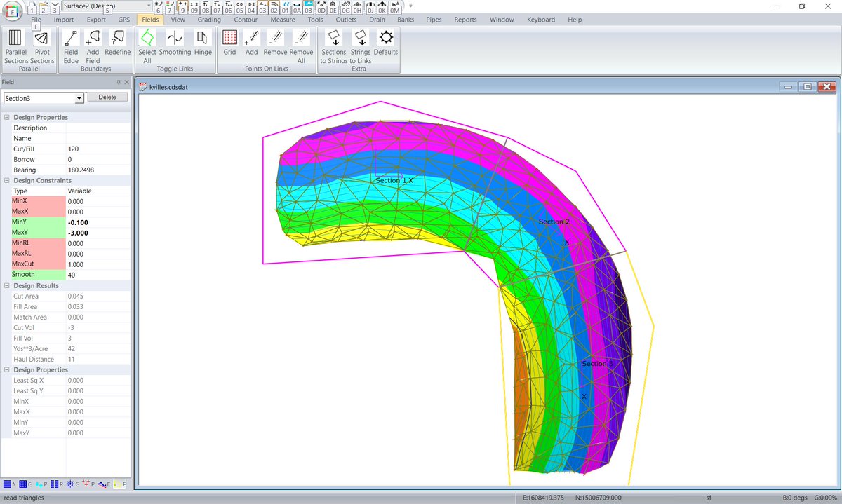Click the G:0.00% status bar entry
This screenshot has height=504, width=842.
click(826, 498)
